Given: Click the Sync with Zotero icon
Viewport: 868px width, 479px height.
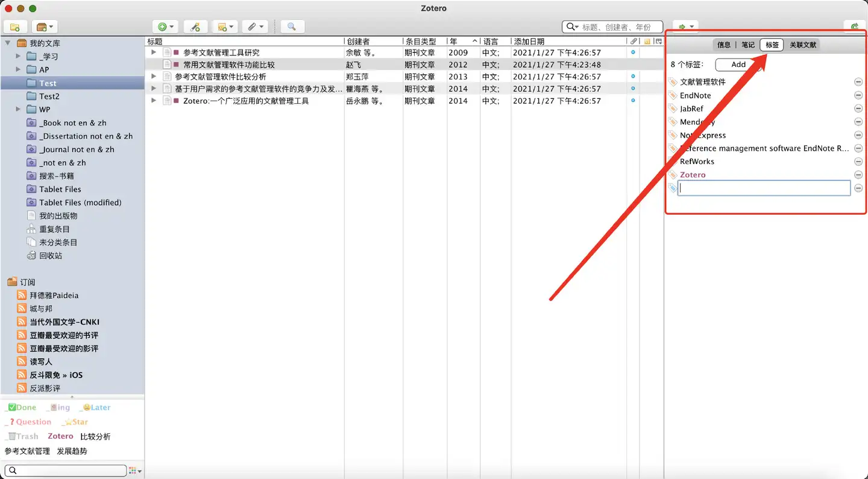Looking at the screenshot, I should tap(855, 27).
